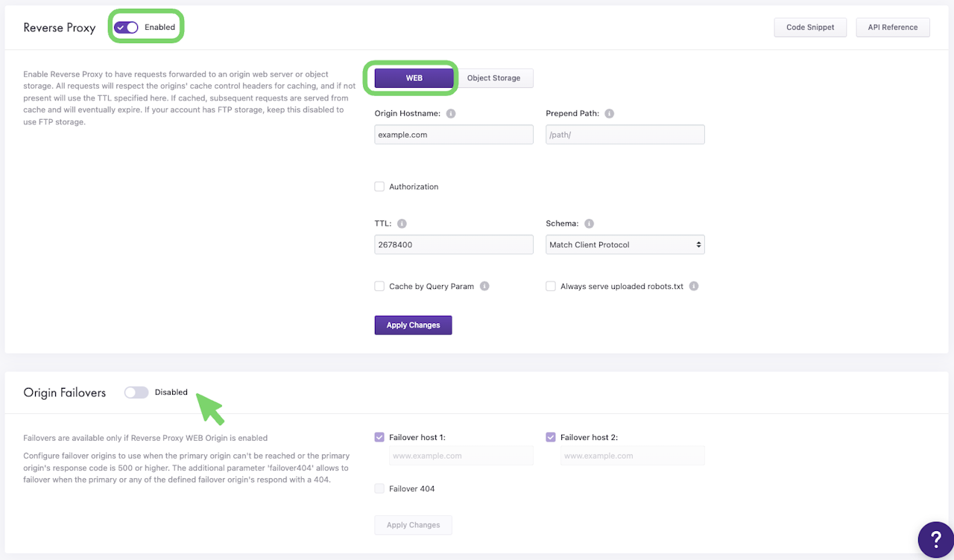Enable the Origin Failovers switch

pyautogui.click(x=136, y=392)
